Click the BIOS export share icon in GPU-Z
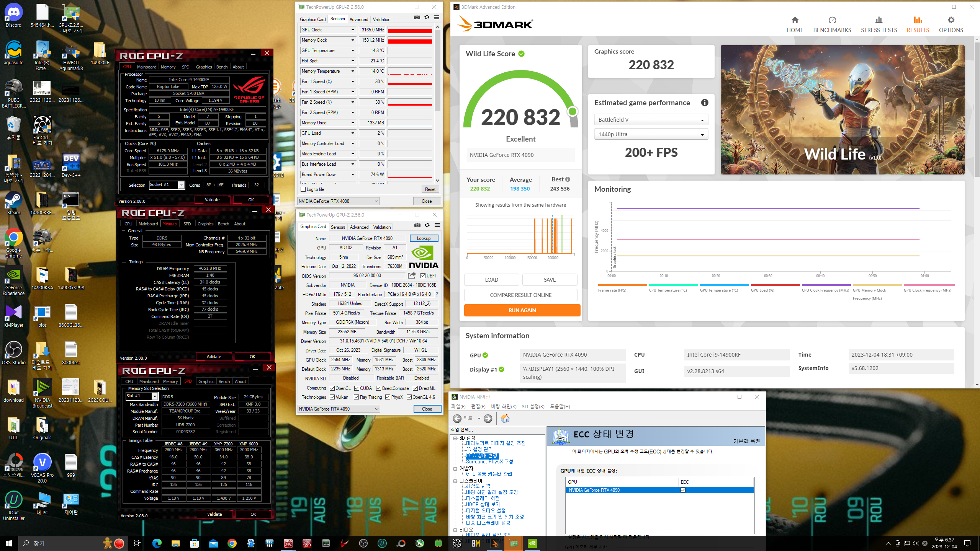Image resolution: width=980 pixels, height=551 pixels. point(412,275)
